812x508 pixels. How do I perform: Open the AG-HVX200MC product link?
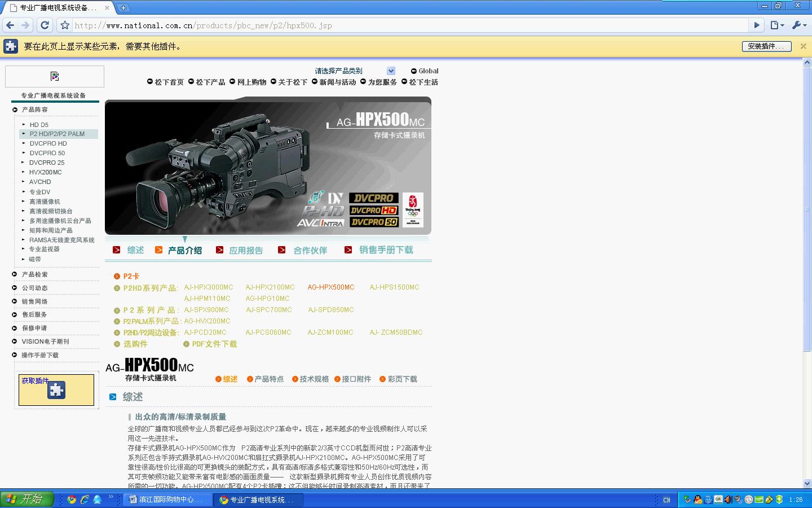point(207,321)
